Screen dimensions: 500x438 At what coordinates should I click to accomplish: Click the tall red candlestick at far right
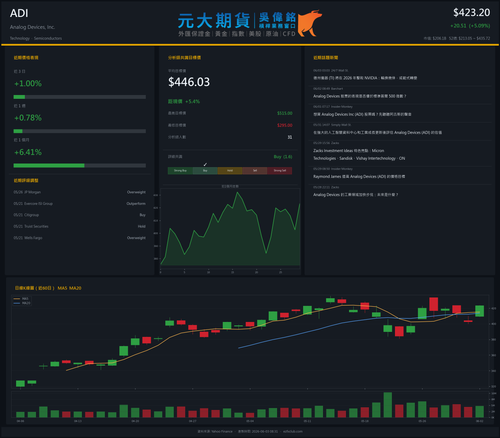tap(433, 304)
